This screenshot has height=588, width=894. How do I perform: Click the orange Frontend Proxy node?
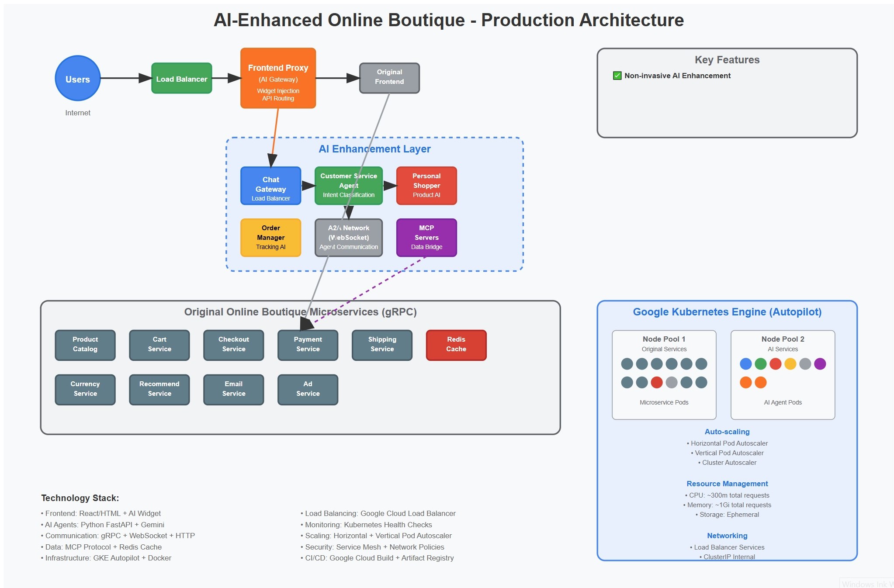278,79
